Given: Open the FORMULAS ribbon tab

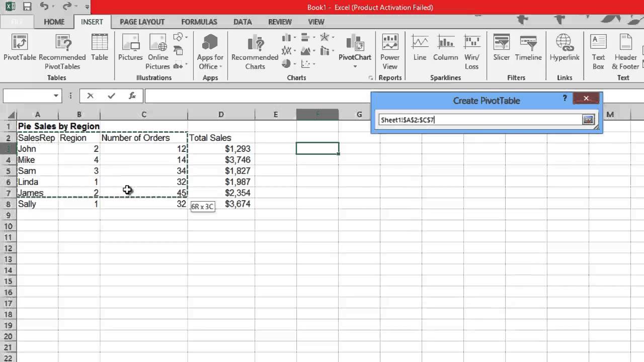Looking at the screenshot, I should coord(199,22).
